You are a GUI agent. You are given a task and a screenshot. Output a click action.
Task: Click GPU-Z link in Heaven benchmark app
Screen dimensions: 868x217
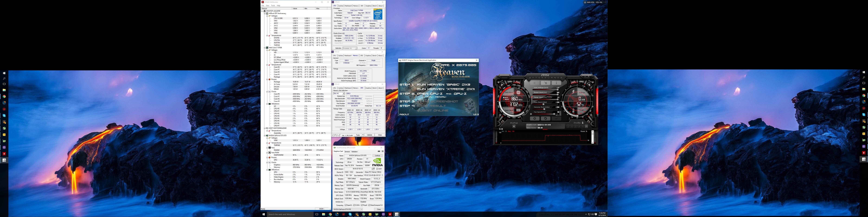click(460, 94)
